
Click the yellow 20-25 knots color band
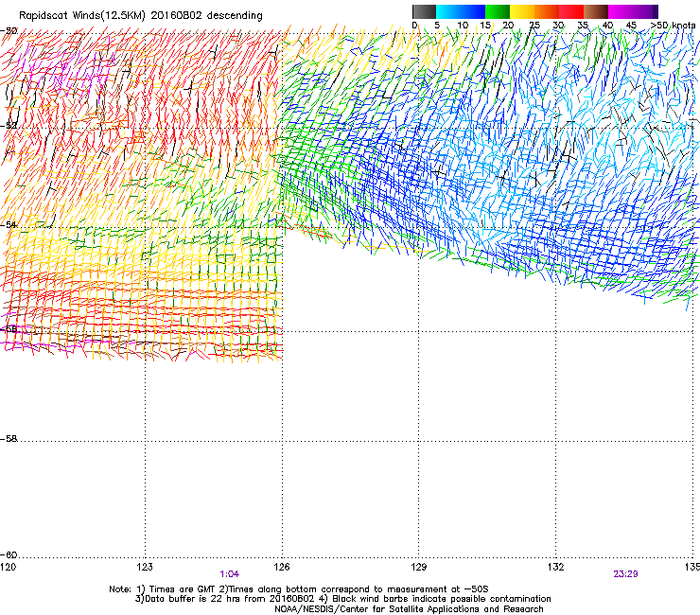coord(522,11)
